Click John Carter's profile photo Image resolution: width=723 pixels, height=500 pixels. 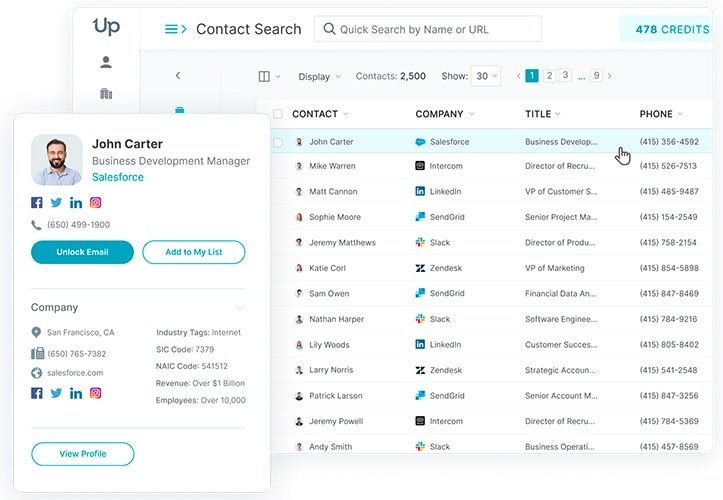click(57, 160)
